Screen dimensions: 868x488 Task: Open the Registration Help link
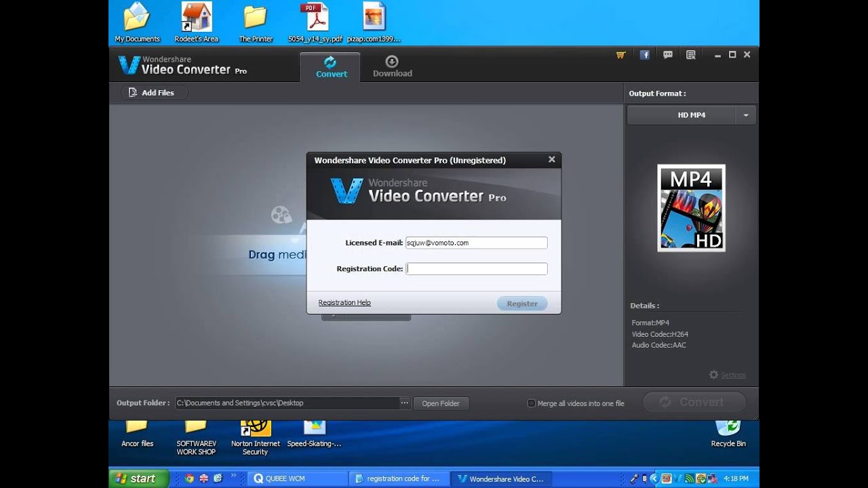[x=344, y=302]
